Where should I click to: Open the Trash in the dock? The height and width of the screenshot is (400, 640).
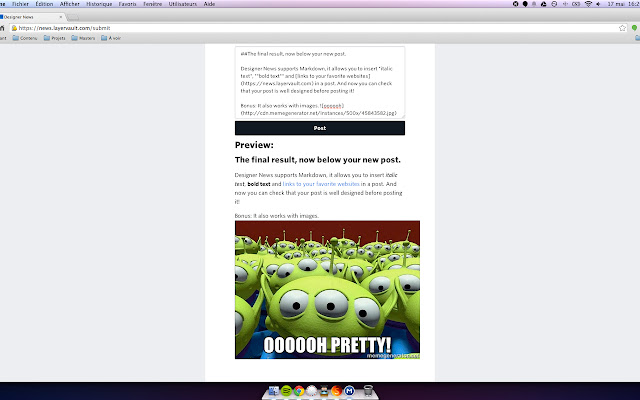tap(368, 391)
